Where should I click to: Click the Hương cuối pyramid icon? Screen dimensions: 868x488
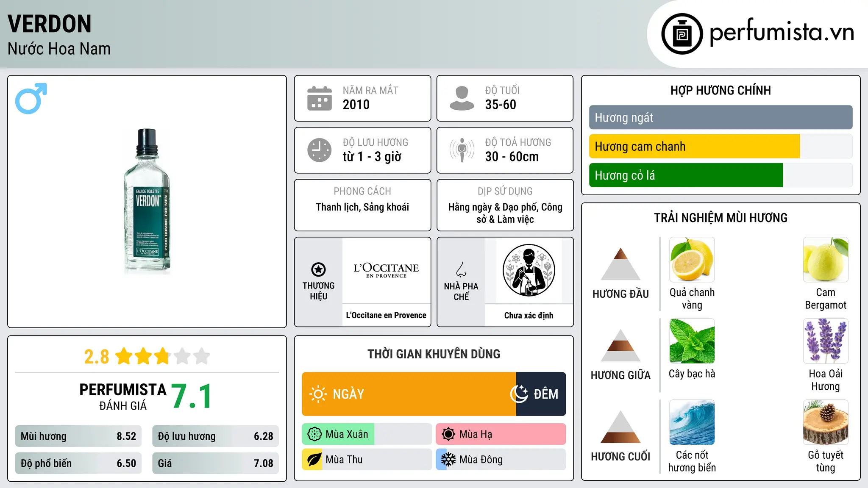tap(620, 427)
